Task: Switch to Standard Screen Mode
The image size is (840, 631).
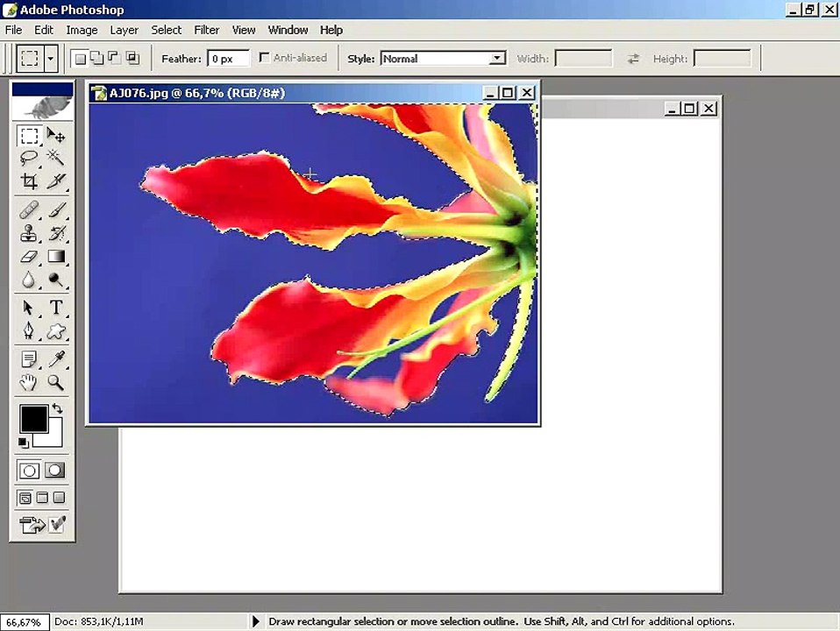Action: click(x=25, y=498)
